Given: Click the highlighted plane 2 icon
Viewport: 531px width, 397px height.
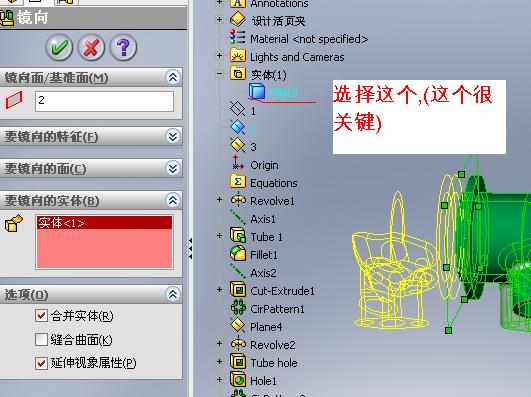Looking at the screenshot, I should click(x=238, y=127).
